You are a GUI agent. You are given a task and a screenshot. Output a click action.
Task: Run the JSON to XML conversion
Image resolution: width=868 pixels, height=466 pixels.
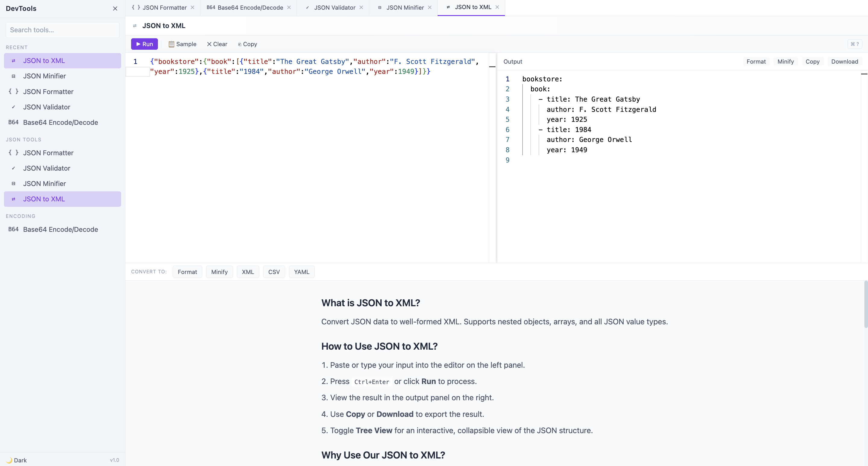pyautogui.click(x=145, y=44)
